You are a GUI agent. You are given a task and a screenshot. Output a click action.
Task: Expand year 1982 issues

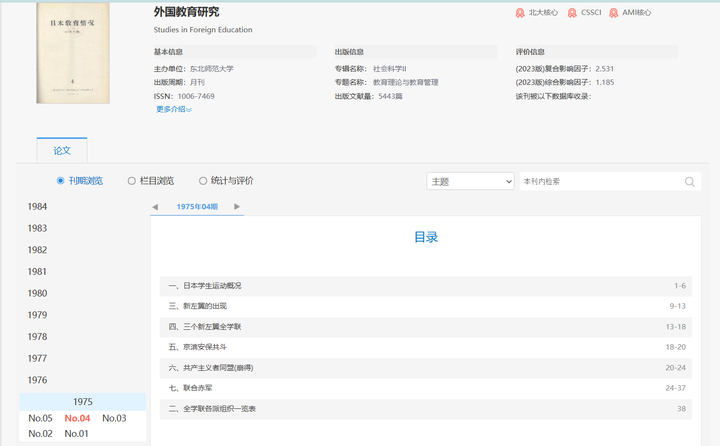point(37,250)
